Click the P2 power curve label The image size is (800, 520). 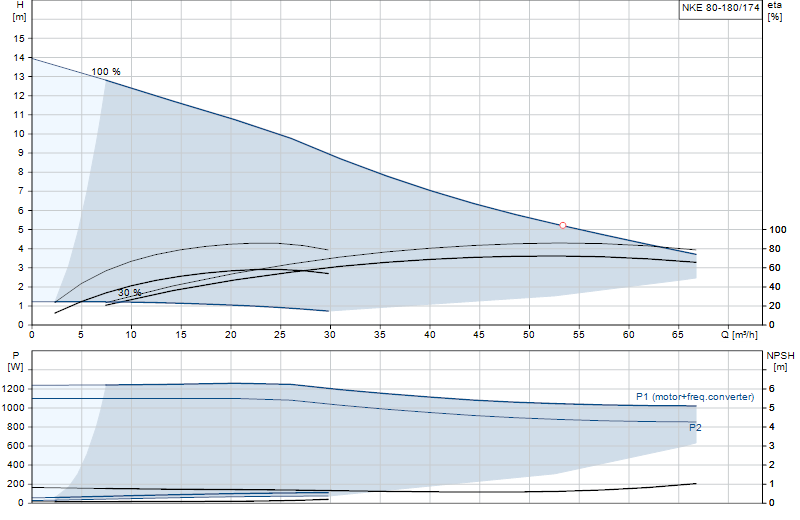click(x=695, y=428)
